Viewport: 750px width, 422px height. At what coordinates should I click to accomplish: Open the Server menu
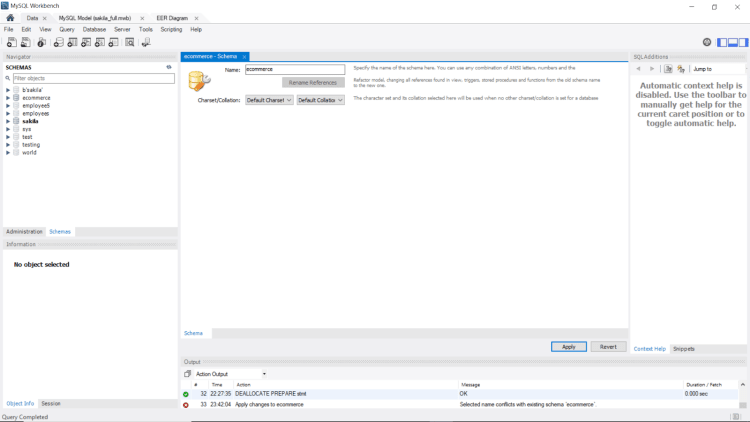(122, 30)
